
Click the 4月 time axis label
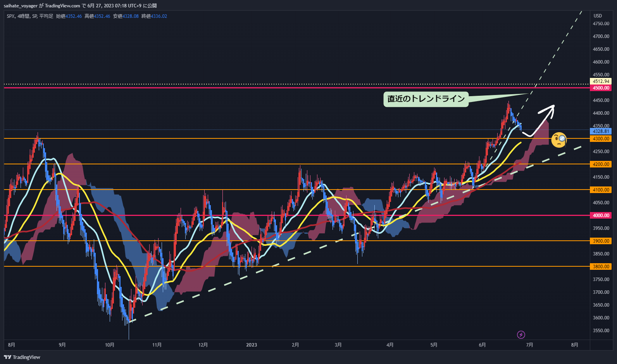tap(390, 345)
